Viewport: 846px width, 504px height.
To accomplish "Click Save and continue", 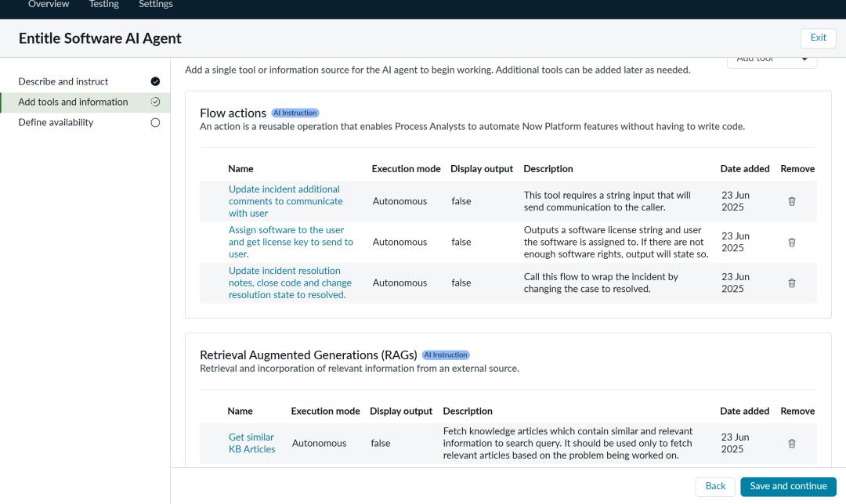I will click(788, 486).
